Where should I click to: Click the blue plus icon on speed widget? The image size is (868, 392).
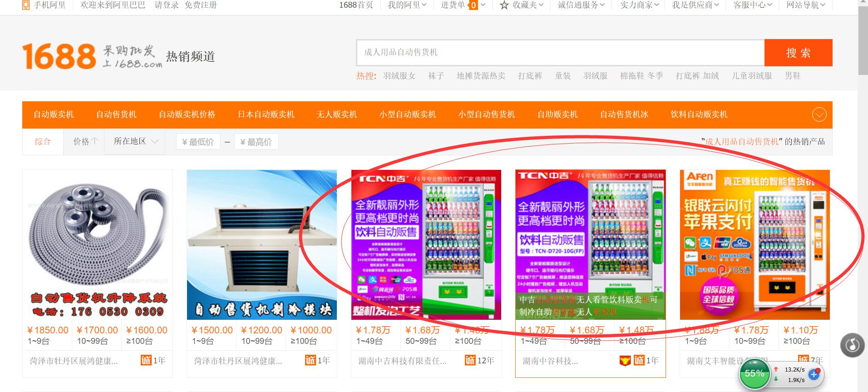coord(814,374)
